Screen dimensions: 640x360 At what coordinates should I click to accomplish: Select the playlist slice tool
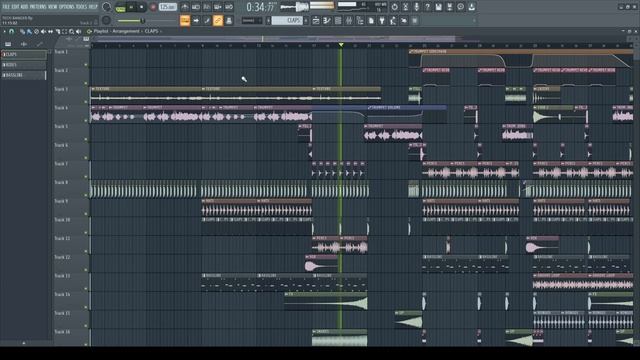click(x=58, y=31)
